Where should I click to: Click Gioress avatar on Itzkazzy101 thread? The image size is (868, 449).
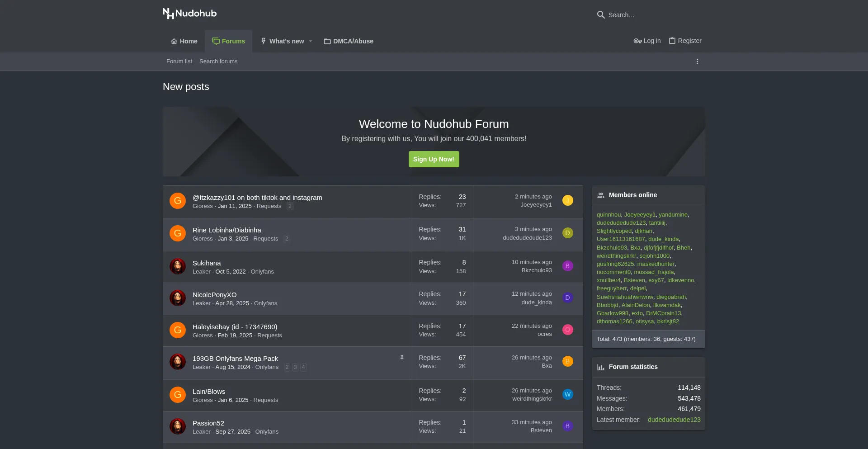coord(178,201)
